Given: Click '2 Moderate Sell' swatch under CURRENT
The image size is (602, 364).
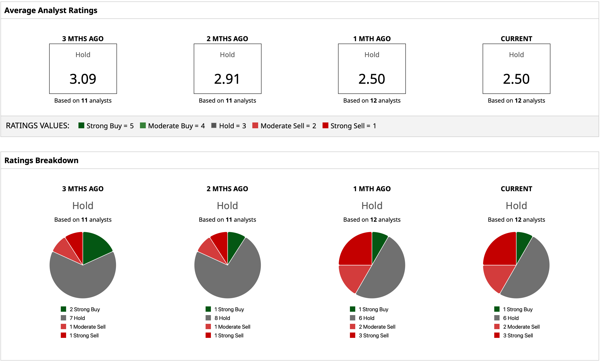Looking at the screenshot, I should pos(497,327).
